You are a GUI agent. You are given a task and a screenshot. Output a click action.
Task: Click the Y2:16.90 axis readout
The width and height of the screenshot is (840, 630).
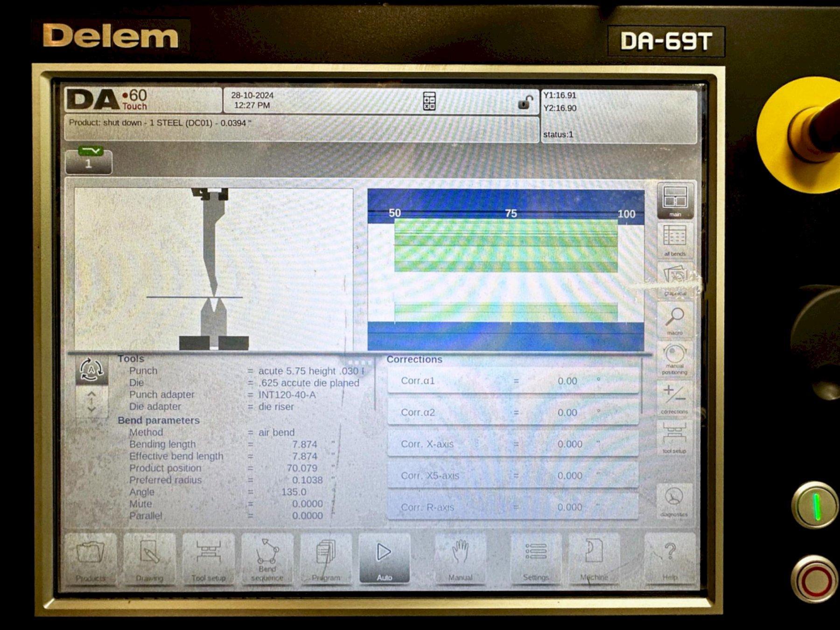coord(560,108)
